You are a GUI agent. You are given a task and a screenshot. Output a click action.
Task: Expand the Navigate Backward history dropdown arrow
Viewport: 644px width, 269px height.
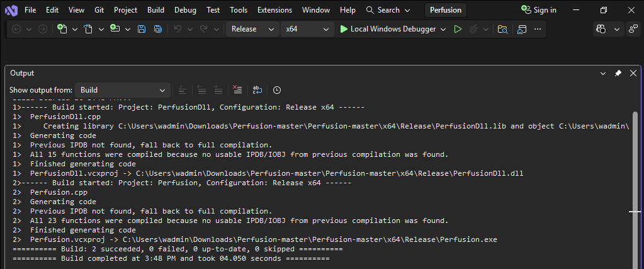click(x=29, y=29)
